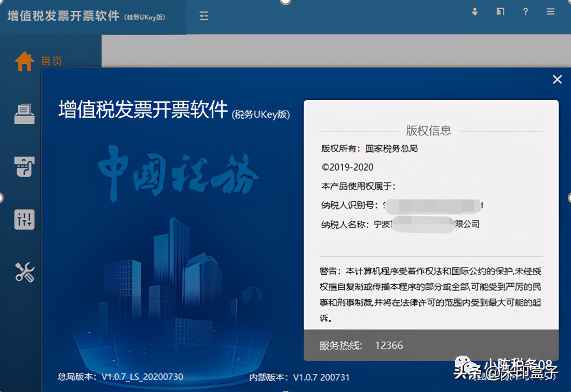Click the 本产品使用权属于 line
The image size is (571, 392).
coord(358,186)
